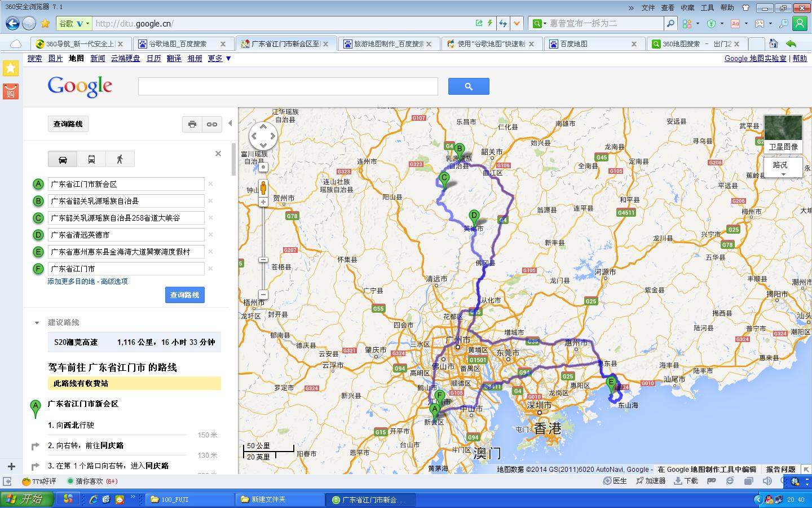This screenshot has width=812, height=508.
Task: Click the green user avatar icon
Action: (x=800, y=23)
